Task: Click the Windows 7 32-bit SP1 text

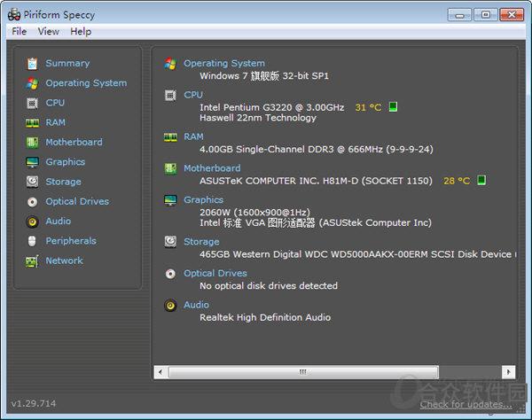Action: point(264,76)
